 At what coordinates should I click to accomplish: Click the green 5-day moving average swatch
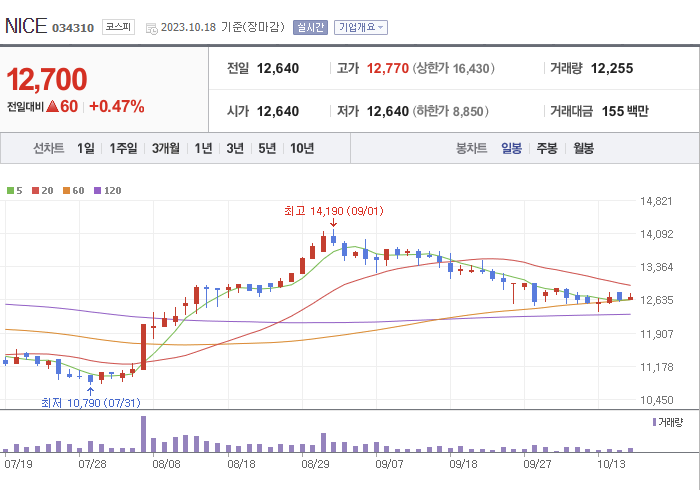tap(10, 191)
